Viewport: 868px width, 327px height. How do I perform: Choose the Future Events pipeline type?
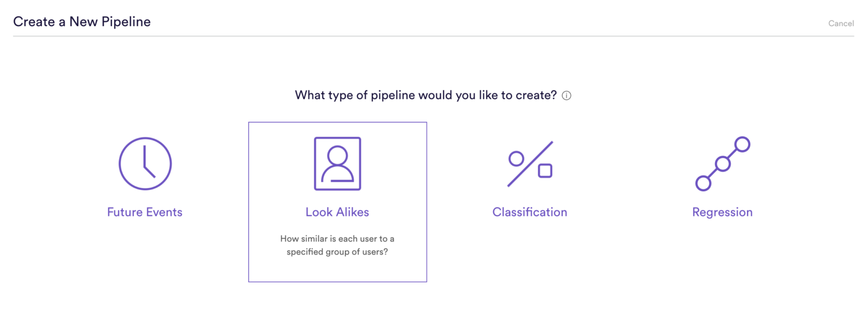(145, 181)
